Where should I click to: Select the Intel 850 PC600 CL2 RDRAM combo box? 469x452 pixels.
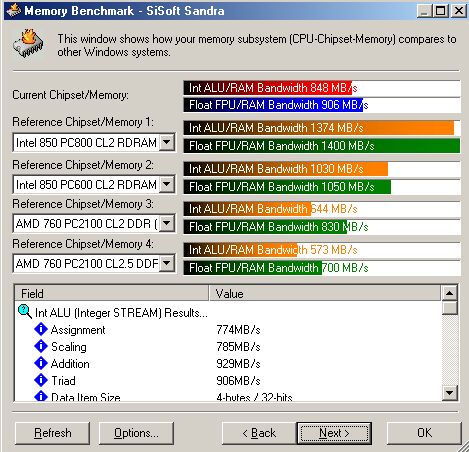(x=94, y=184)
